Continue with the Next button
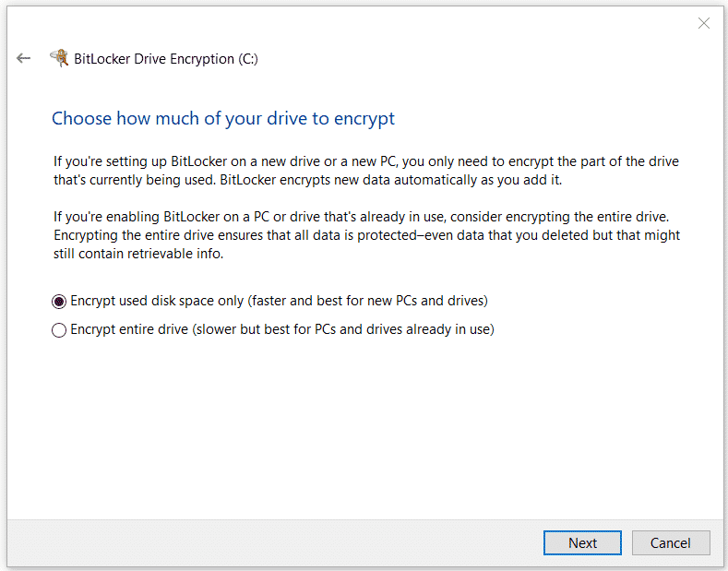The image size is (728, 571). (x=582, y=542)
